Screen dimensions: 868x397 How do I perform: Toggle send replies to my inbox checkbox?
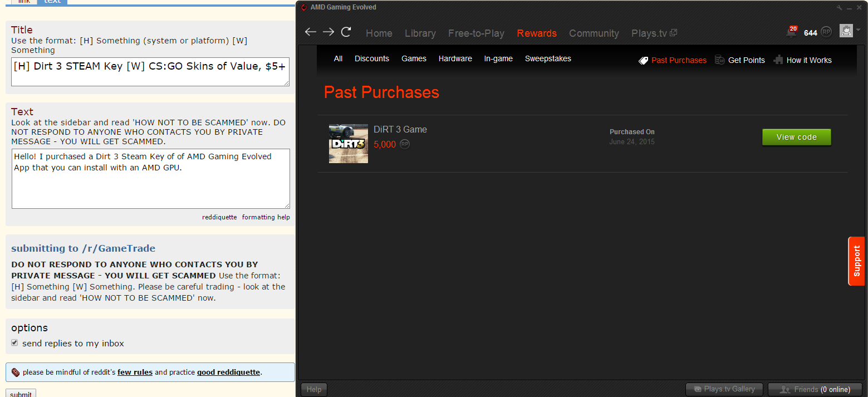(14, 342)
